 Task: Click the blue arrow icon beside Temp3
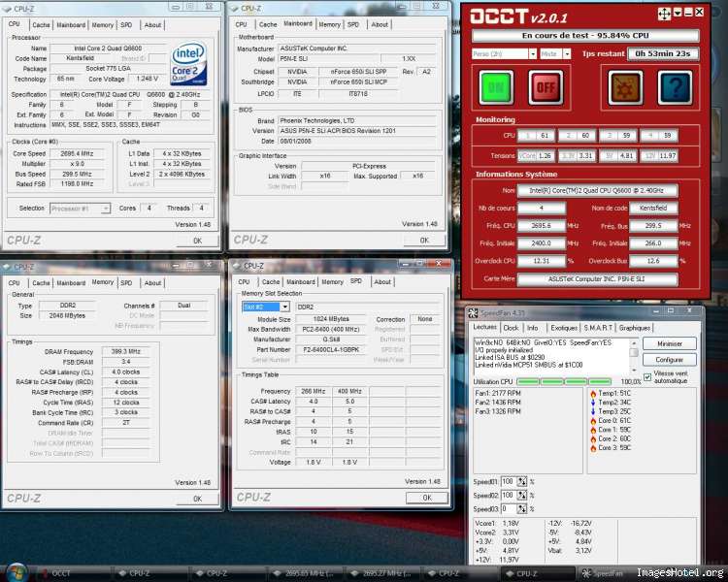click(593, 411)
